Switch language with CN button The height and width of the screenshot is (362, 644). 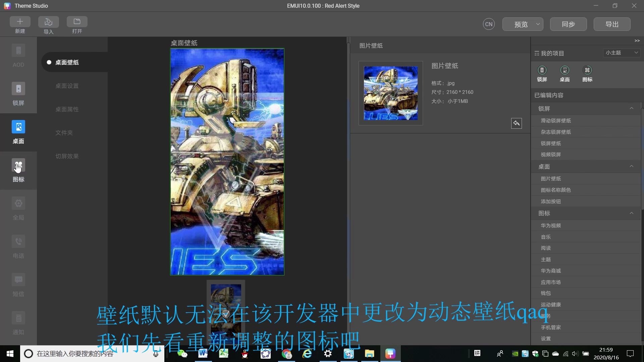tap(489, 24)
